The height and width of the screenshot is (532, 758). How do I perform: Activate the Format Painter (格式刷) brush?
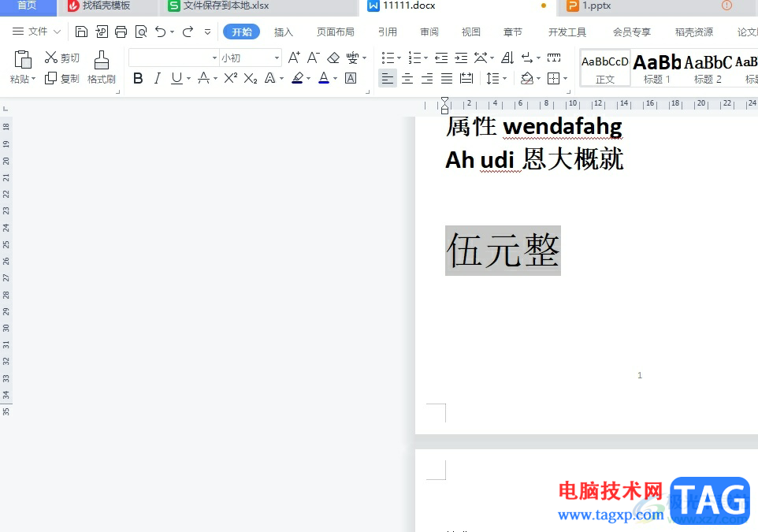102,67
